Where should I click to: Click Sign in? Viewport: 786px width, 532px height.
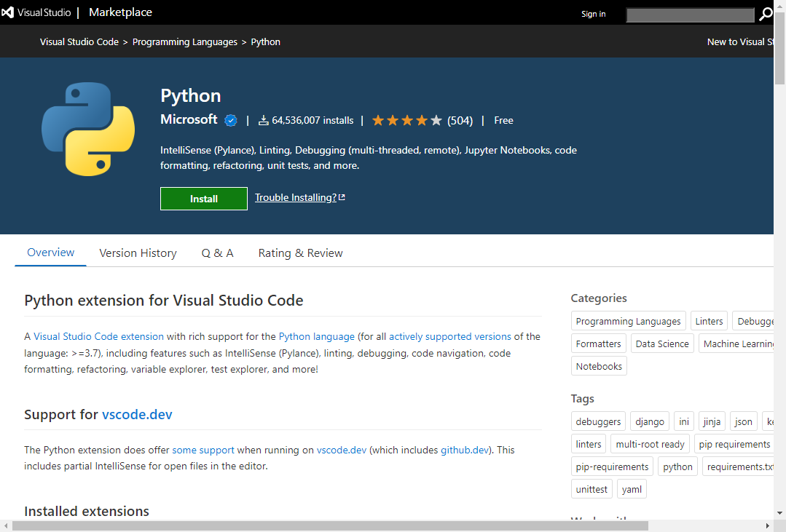594,14
